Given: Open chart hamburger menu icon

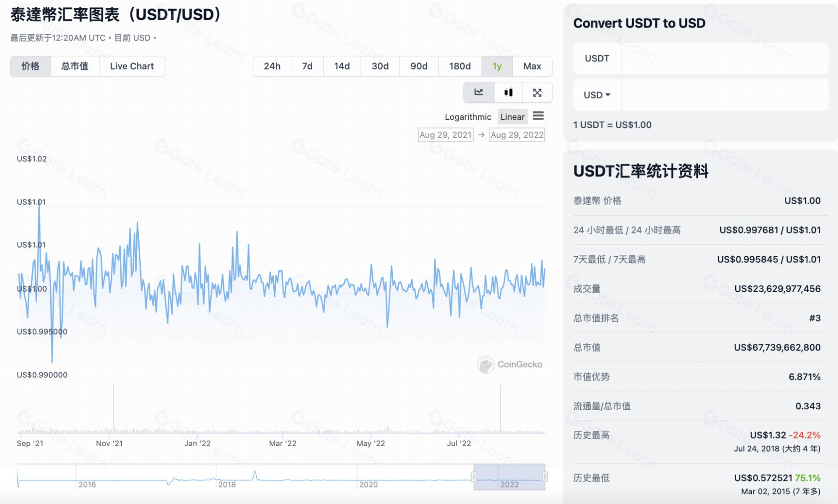Looking at the screenshot, I should click(538, 116).
